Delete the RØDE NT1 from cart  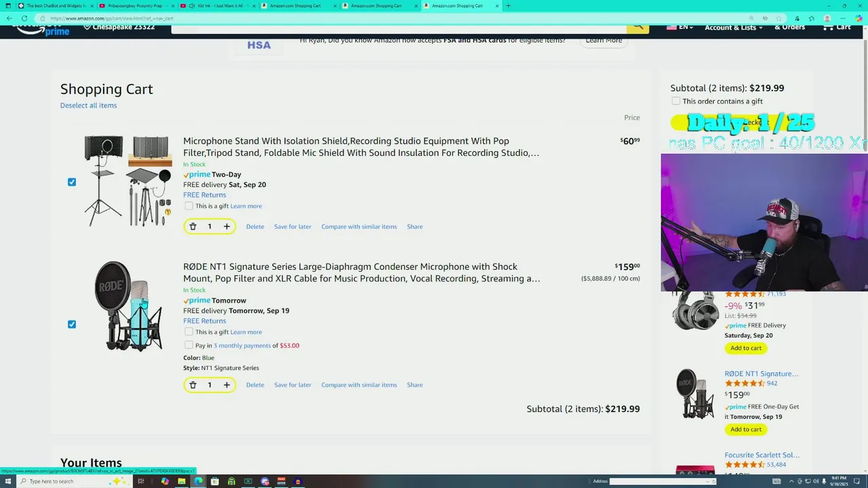coord(255,385)
